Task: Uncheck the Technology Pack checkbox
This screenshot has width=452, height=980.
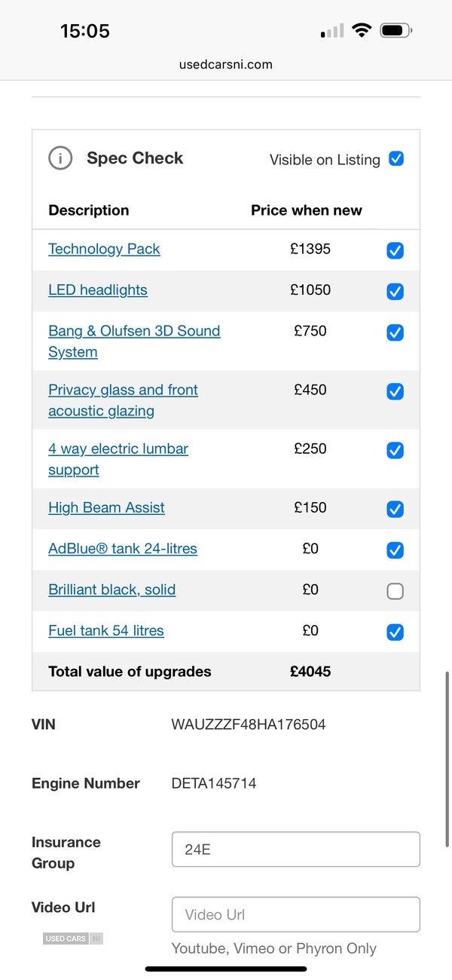Action: pyautogui.click(x=395, y=250)
